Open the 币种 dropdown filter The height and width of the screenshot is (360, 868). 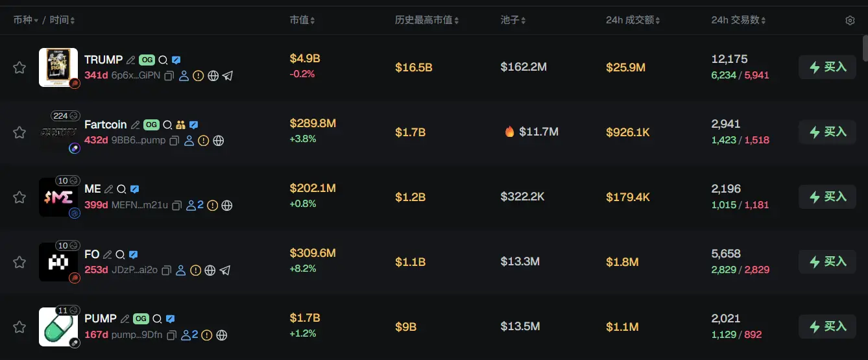[x=26, y=20]
